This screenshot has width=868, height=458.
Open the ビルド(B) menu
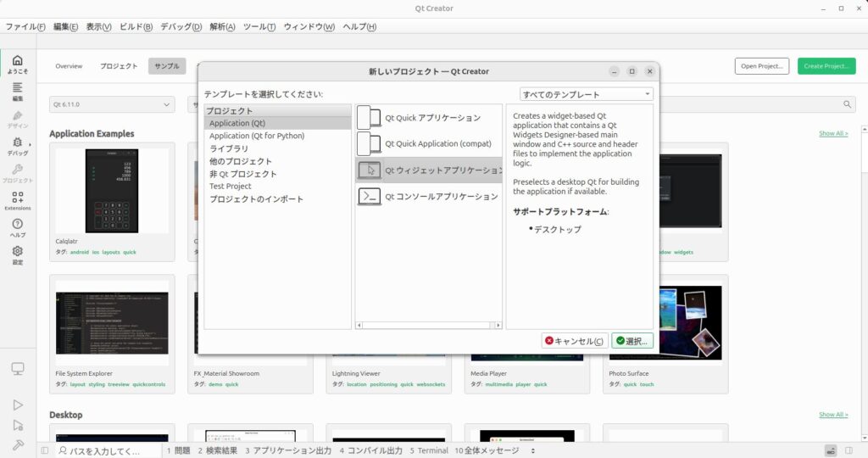tap(136, 26)
